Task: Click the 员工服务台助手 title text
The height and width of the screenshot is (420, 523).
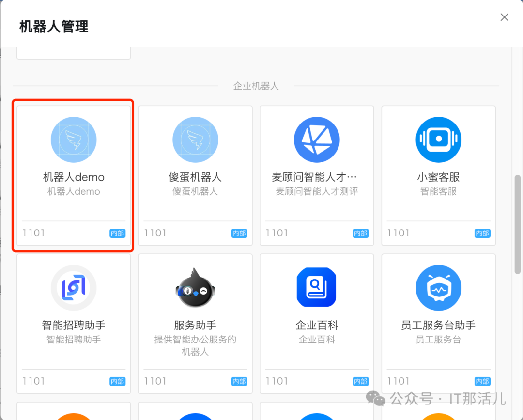Action: [x=438, y=325]
